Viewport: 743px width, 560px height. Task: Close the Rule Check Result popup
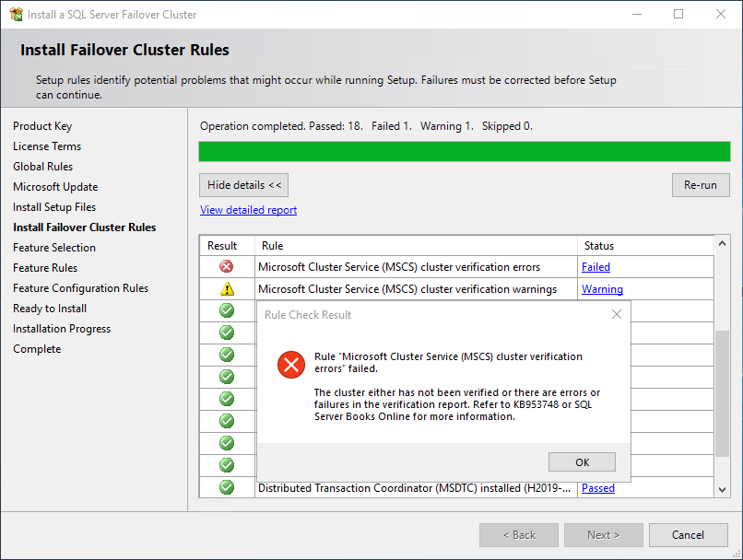(x=616, y=314)
